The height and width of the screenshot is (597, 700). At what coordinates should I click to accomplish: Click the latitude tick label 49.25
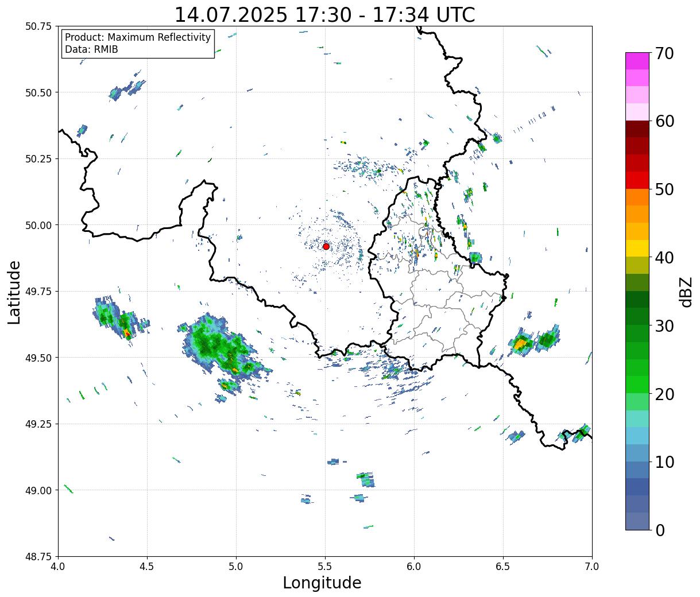coord(39,424)
